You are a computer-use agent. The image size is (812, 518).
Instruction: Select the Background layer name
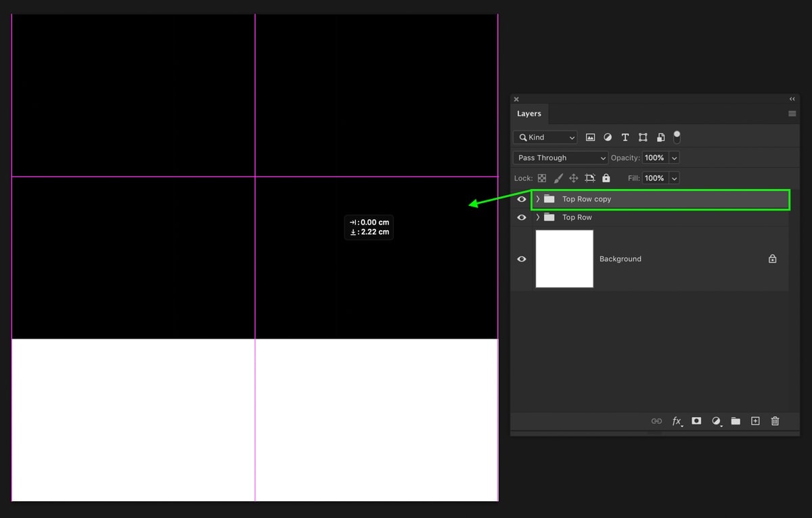(621, 259)
